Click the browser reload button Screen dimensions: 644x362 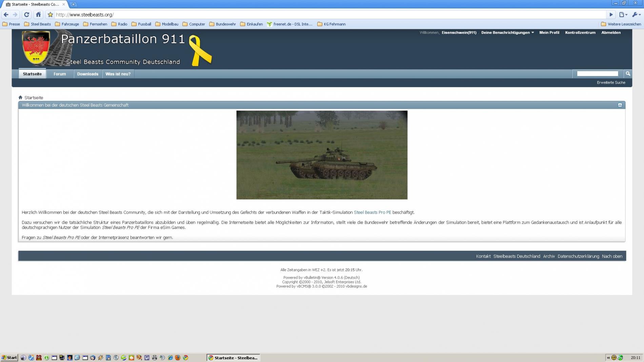tap(26, 15)
